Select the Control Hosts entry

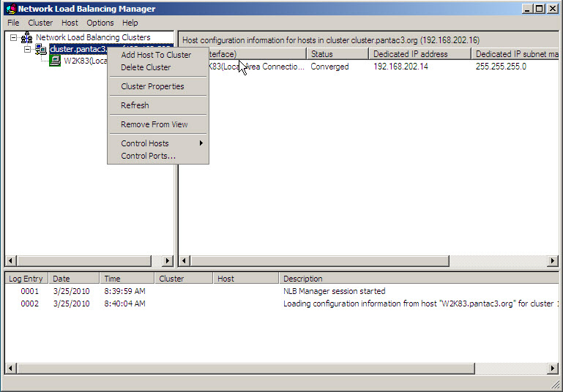click(x=158, y=143)
